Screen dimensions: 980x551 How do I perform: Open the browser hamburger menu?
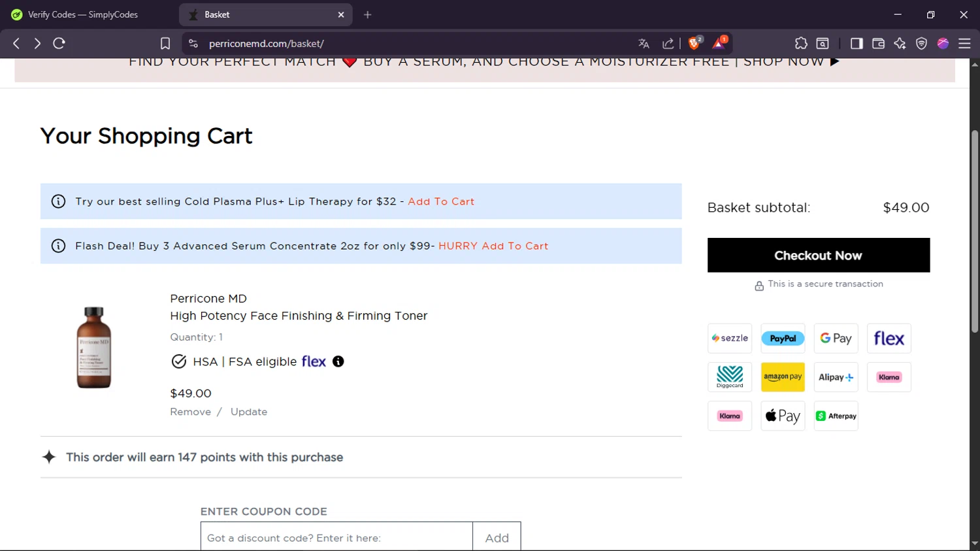(x=964, y=43)
